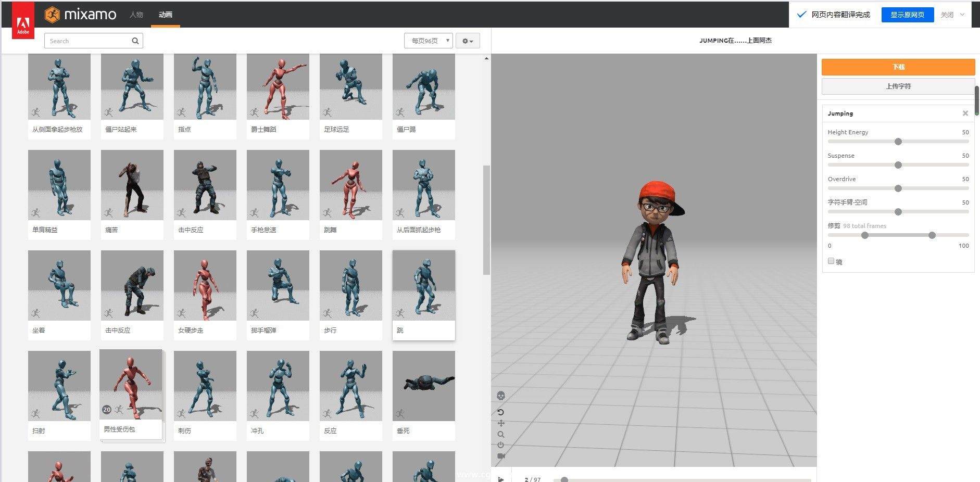Image resolution: width=980 pixels, height=482 pixels.
Task: Select the 跳舞 animation thumbnail
Action: (351, 185)
